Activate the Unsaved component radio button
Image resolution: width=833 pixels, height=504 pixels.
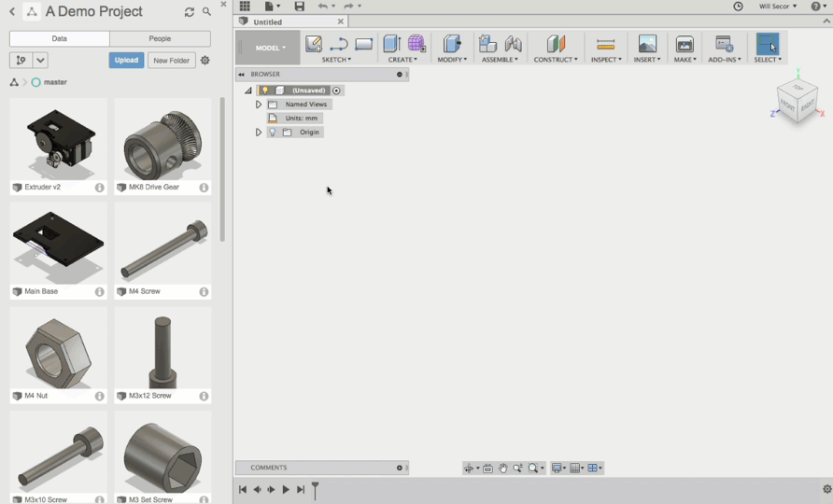336,91
